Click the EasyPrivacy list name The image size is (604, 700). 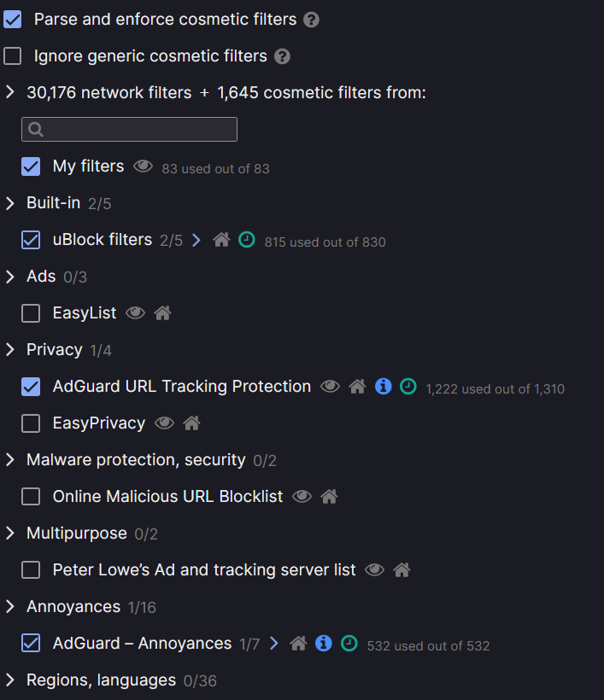tap(99, 423)
